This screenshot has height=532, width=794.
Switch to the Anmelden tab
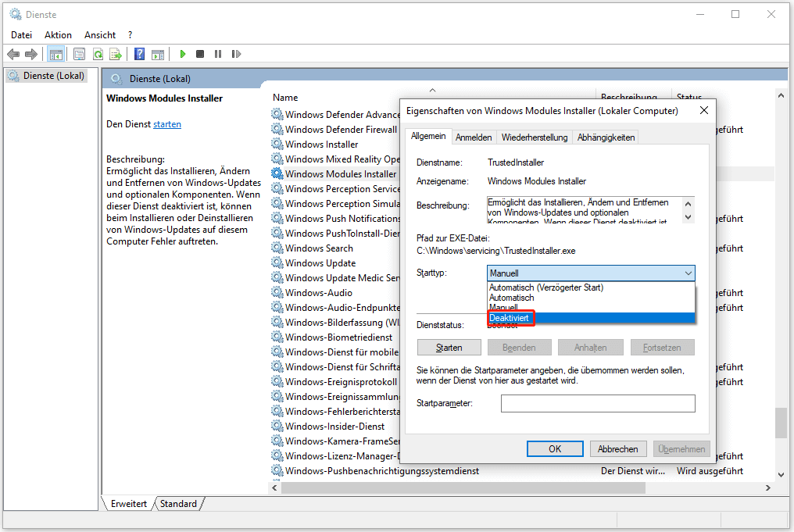[474, 137]
